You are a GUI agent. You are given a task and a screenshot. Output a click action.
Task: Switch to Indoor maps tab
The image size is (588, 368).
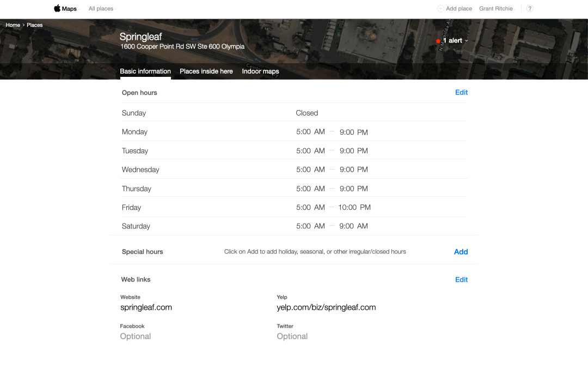point(260,71)
